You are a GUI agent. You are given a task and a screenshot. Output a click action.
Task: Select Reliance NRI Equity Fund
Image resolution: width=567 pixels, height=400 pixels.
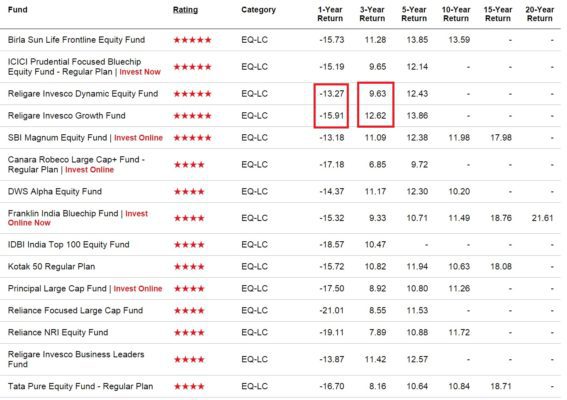coord(58,332)
